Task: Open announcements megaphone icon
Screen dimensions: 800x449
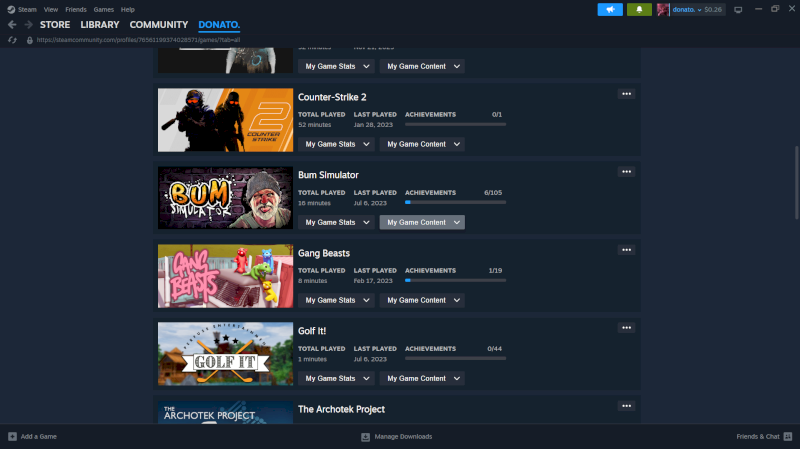Action: coord(610,9)
